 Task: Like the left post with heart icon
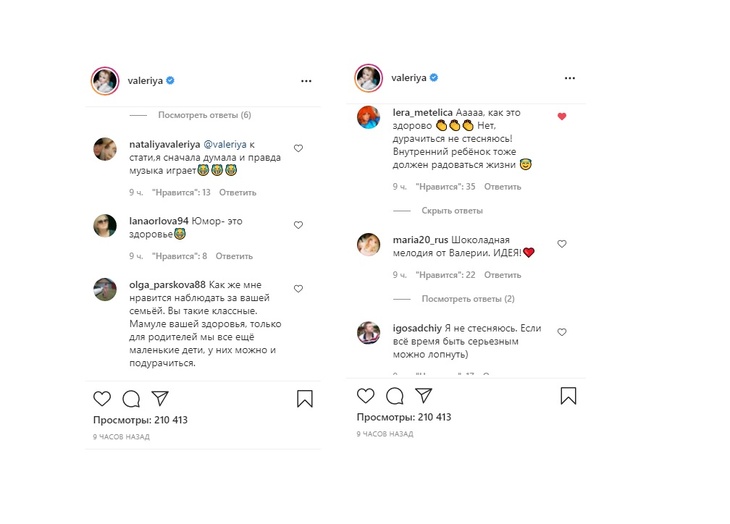coord(102,399)
